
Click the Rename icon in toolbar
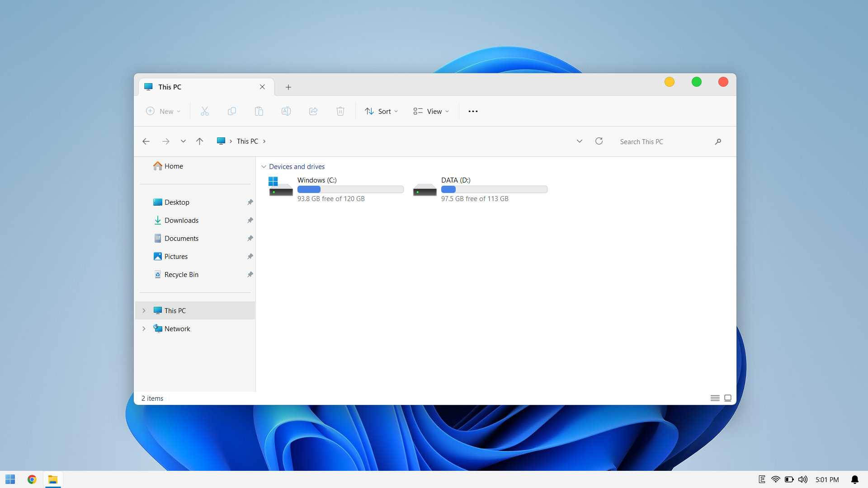coord(286,111)
